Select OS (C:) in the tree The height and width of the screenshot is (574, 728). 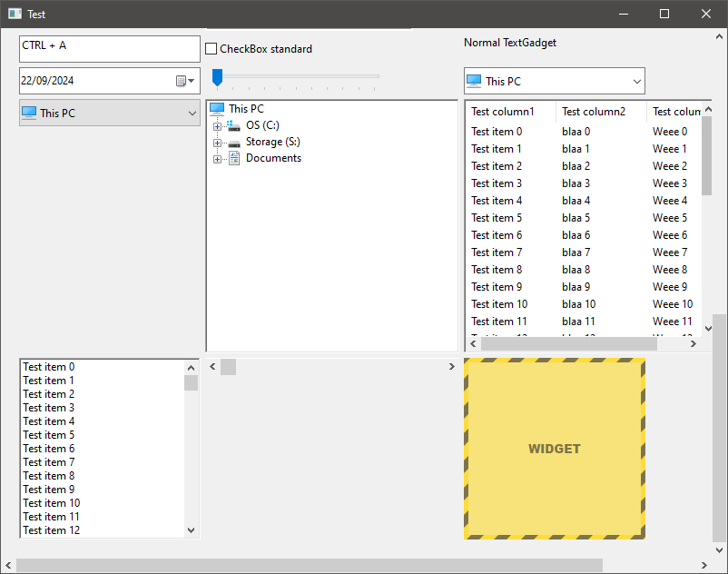[262, 125]
